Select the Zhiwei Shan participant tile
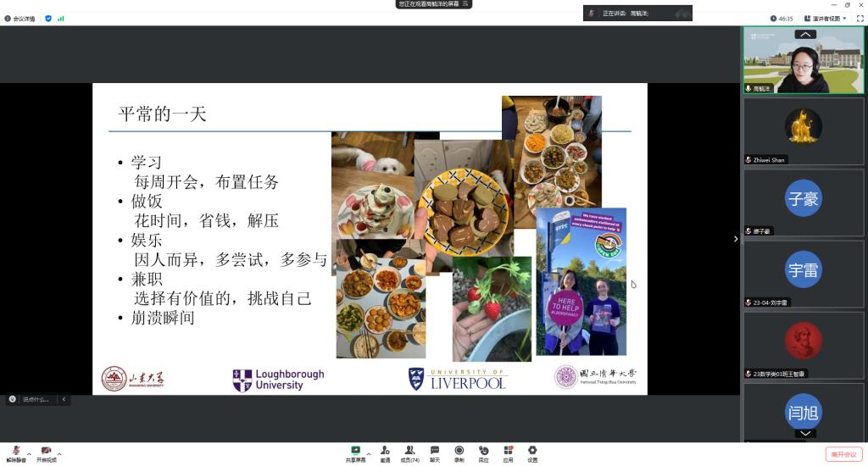 [x=804, y=130]
